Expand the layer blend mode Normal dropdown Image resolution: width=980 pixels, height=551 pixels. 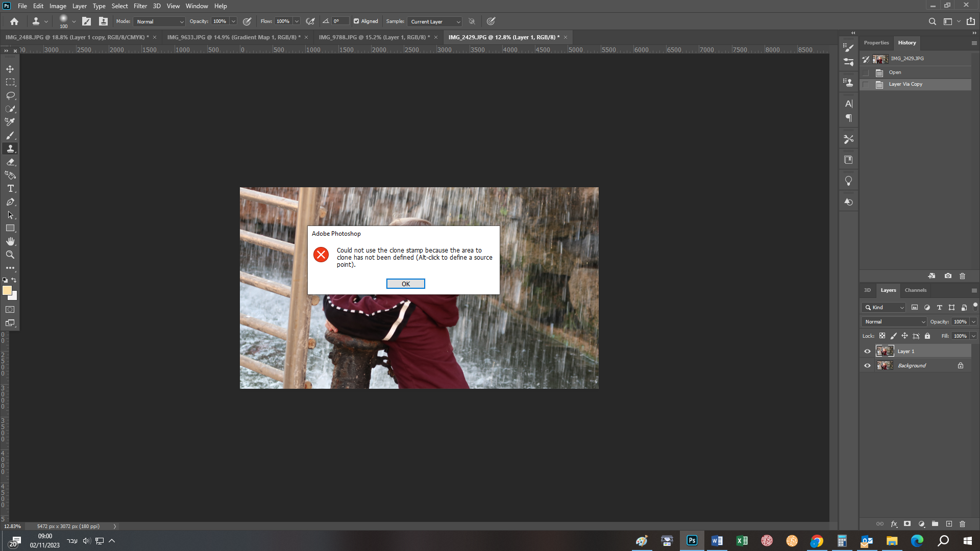point(894,322)
